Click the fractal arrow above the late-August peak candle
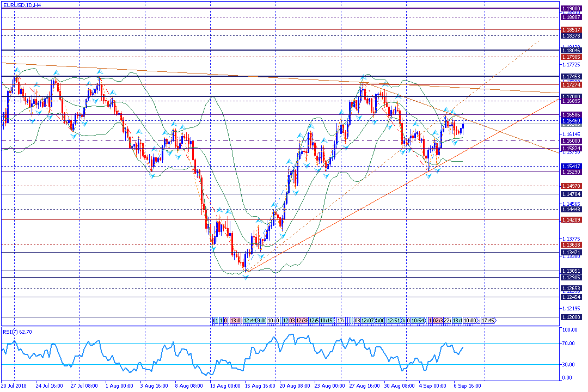This screenshot has height=392, width=588. tap(362, 78)
